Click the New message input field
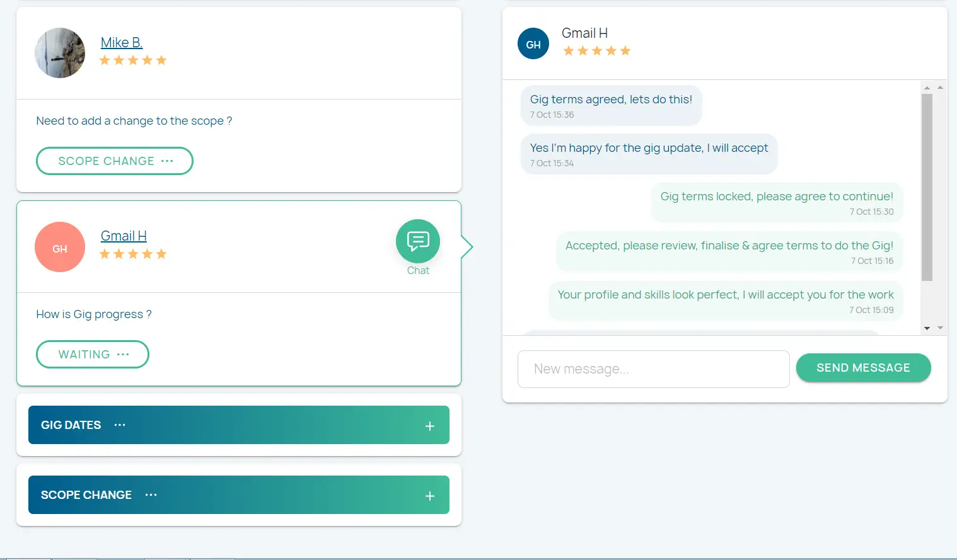 click(653, 369)
